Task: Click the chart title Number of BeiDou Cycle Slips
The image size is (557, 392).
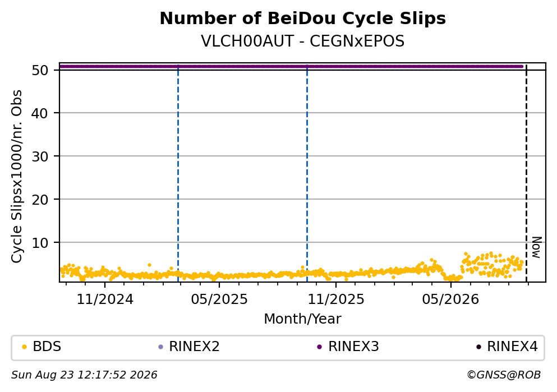Action: click(x=303, y=19)
